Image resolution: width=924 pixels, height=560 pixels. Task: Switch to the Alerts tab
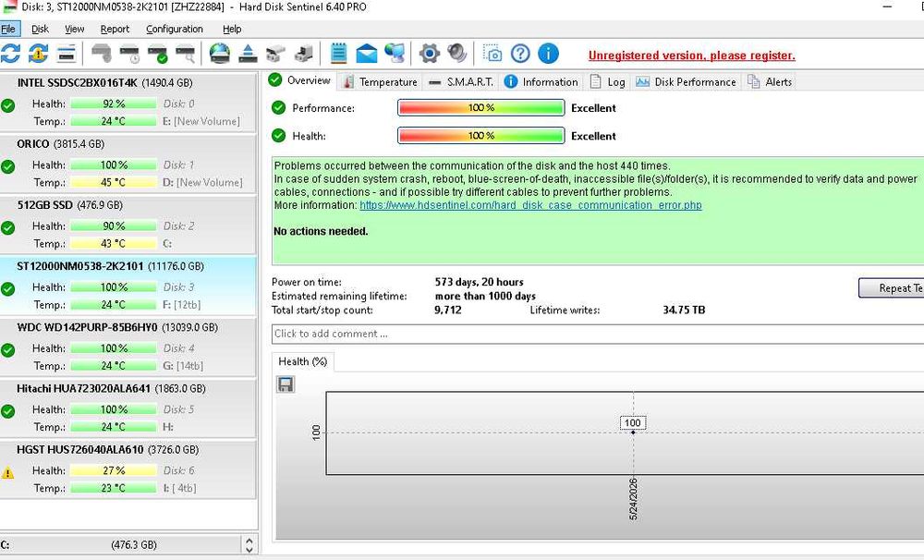771,82
